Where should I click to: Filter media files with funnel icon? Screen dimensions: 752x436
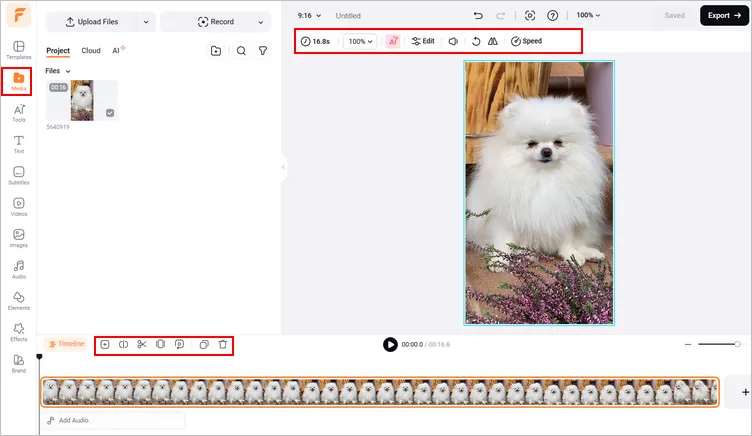[263, 51]
